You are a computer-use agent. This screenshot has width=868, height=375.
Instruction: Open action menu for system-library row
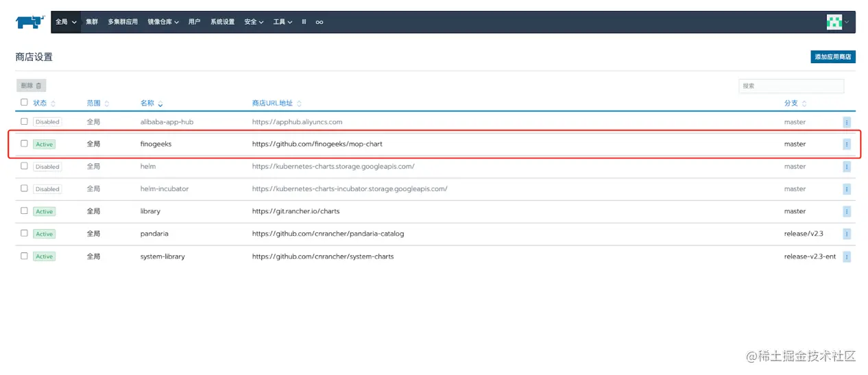click(846, 256)
